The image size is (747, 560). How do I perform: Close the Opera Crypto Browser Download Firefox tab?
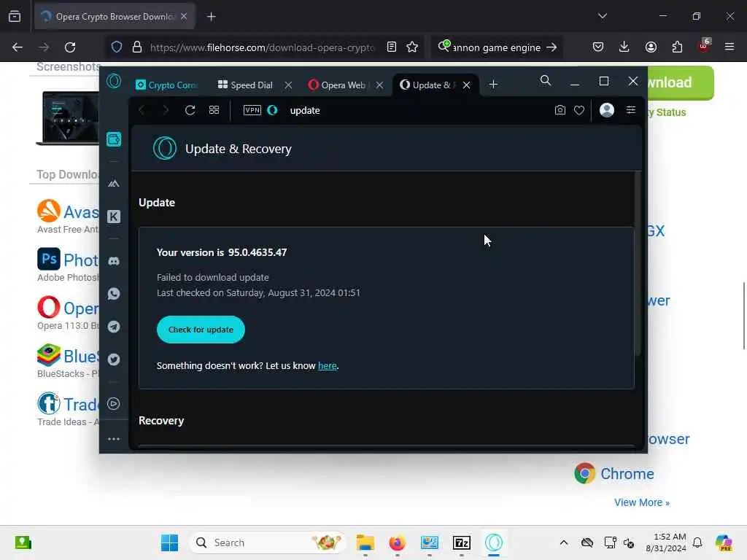[184, 16]
